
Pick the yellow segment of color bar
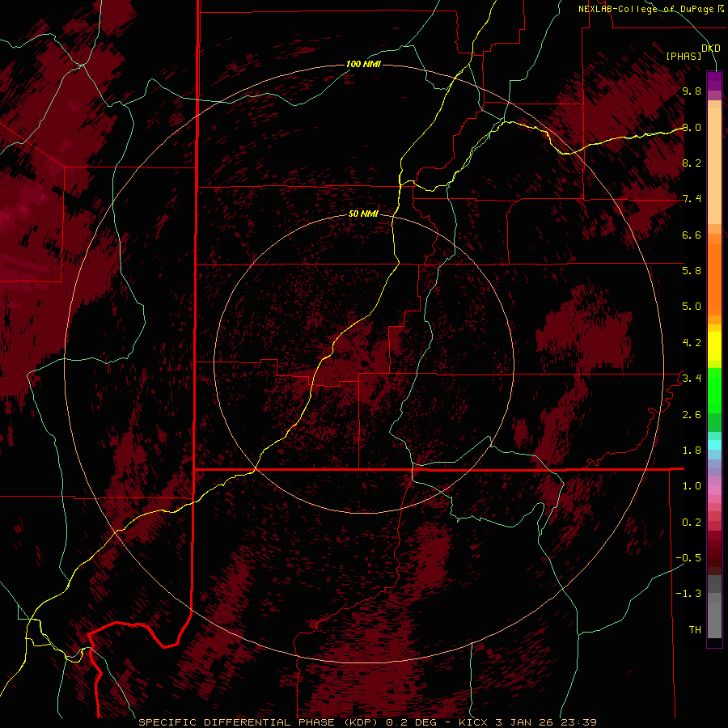click(714, 347)
